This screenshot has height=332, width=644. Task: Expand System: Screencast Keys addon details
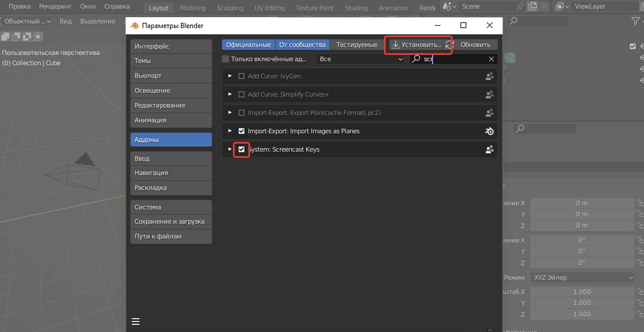[230, 149]
